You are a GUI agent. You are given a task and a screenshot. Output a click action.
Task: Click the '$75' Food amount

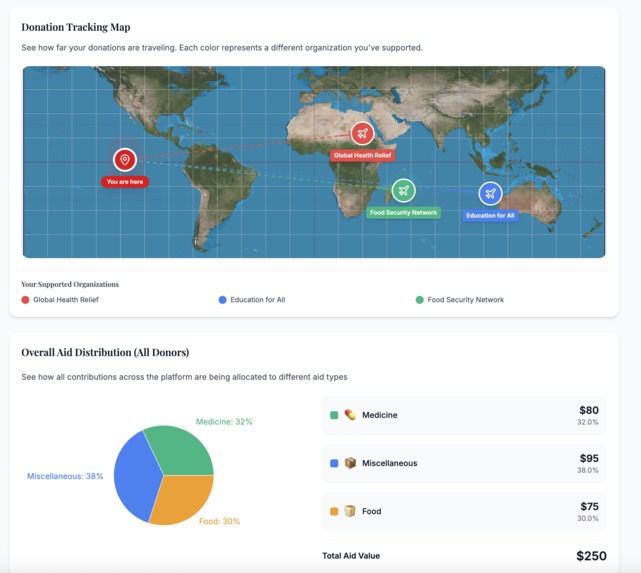[x=589, y=507]
